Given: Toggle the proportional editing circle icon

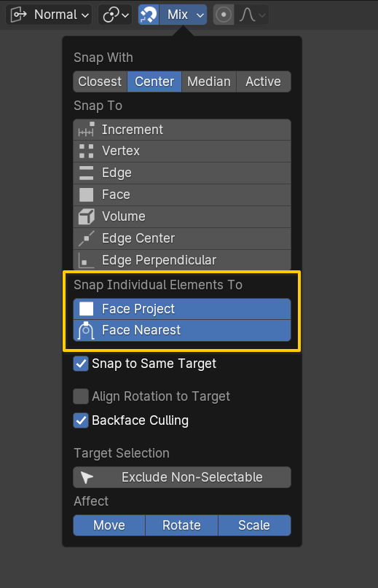Looking at the screenshot, I should click(224, 15).
